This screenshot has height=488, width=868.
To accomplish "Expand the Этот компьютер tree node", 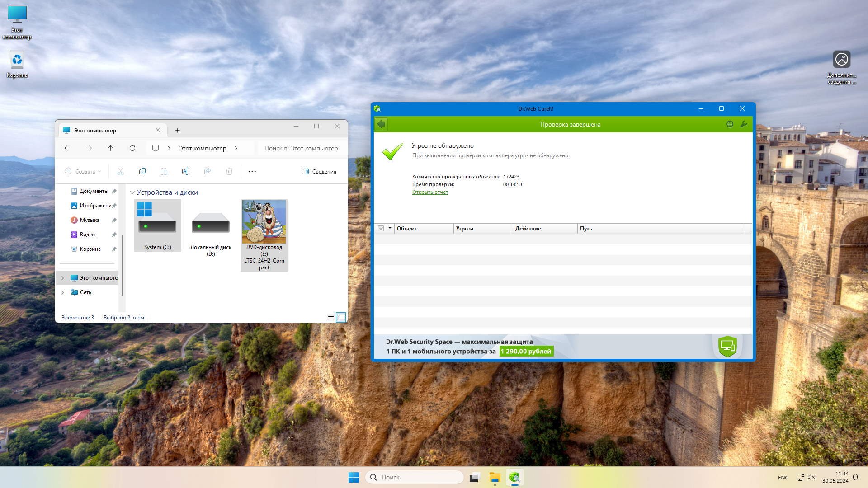I will [63, 278].
